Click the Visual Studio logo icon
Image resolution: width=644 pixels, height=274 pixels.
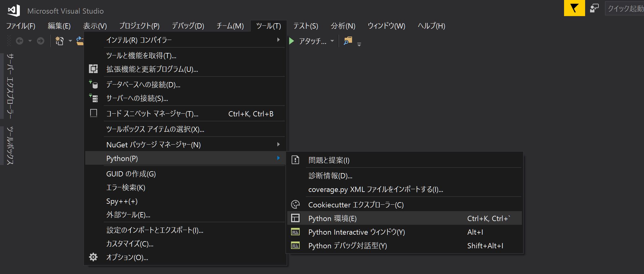pos(14,11)
